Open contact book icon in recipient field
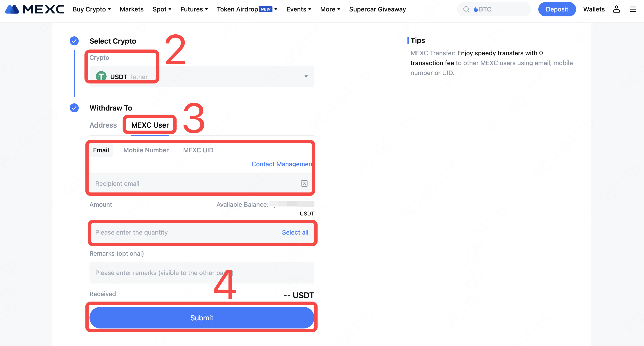 [x=304, y=183]
